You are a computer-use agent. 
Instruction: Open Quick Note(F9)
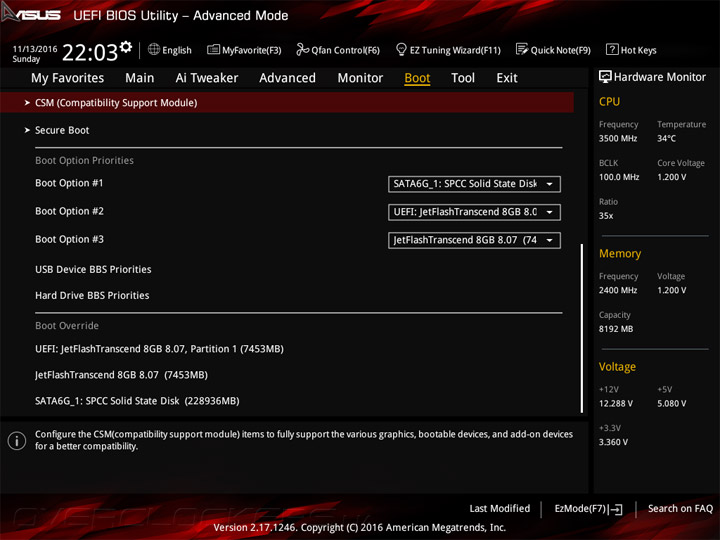(560, 50)
